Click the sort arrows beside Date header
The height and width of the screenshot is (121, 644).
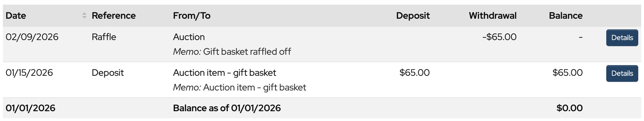point(84,16)
